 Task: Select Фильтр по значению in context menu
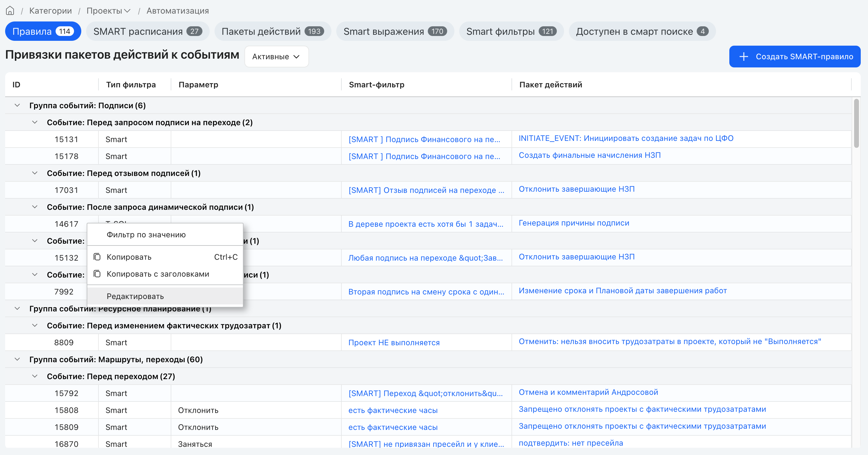[165, 235]
